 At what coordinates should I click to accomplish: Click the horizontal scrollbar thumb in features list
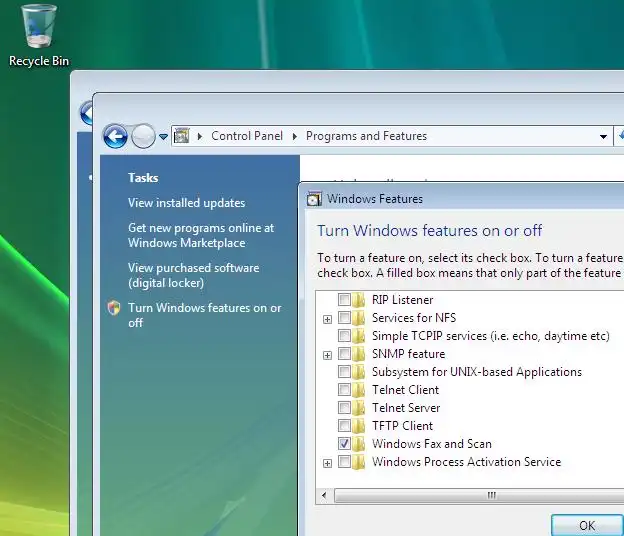pyautogui.click(x=479, y=495)
